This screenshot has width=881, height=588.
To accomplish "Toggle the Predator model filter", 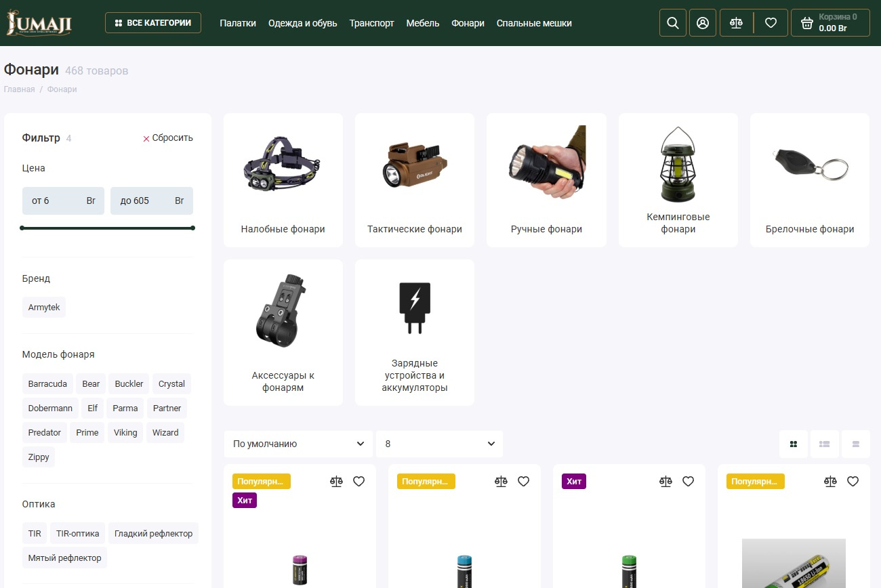I will (45, 433).
